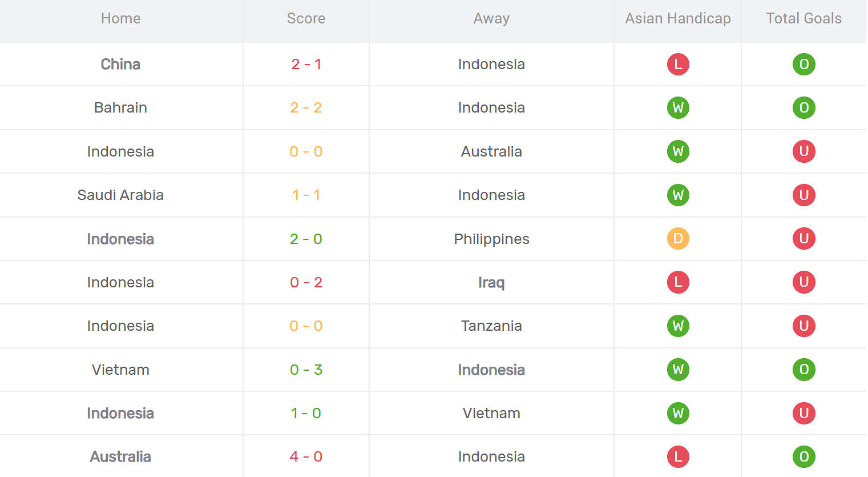This screenshot has width=868, height=477.
Task: Click the red U total goals badge for Iraq match
Action: click(x=804, y=282)
